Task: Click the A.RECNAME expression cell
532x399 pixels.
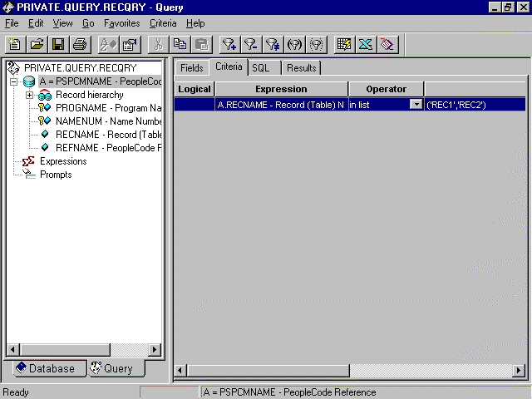Action: pos(281,105)
